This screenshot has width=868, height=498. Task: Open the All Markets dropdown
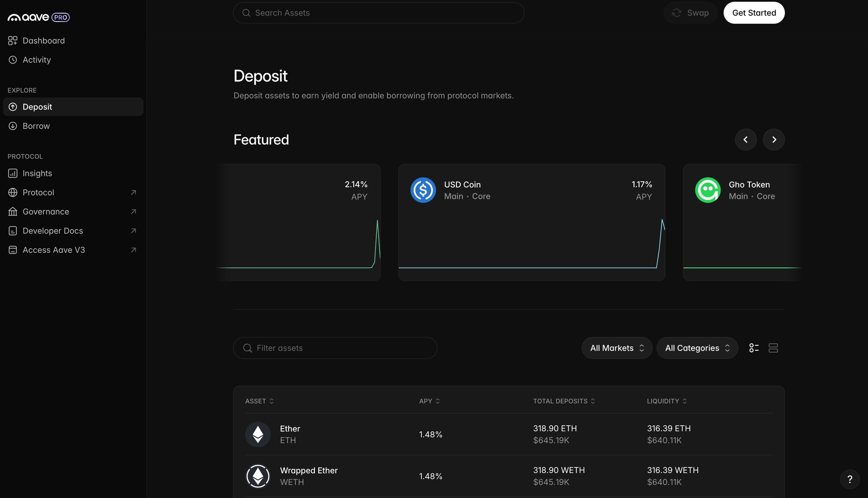(x=617, y=348)
